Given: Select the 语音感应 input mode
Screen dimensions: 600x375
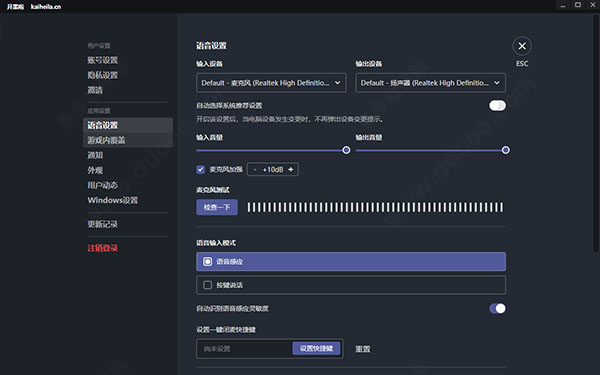Looking at the screenshot, I should pos(351,262).
